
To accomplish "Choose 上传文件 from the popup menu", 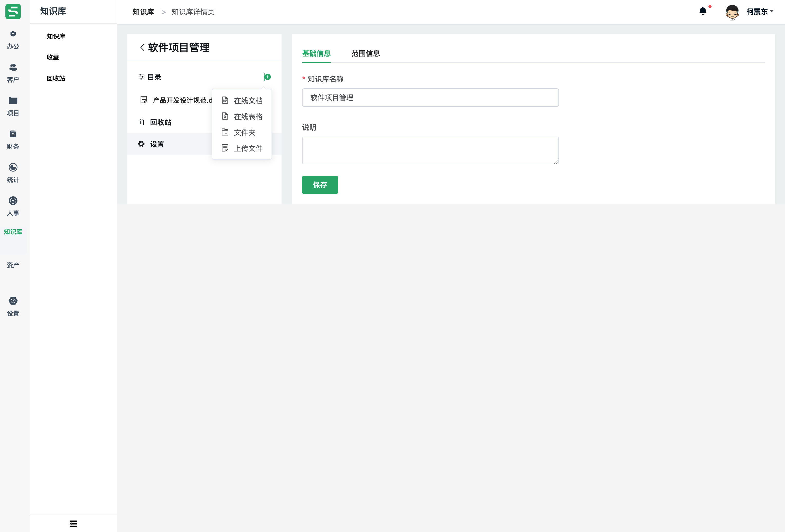I will click(x=242, y=148).
